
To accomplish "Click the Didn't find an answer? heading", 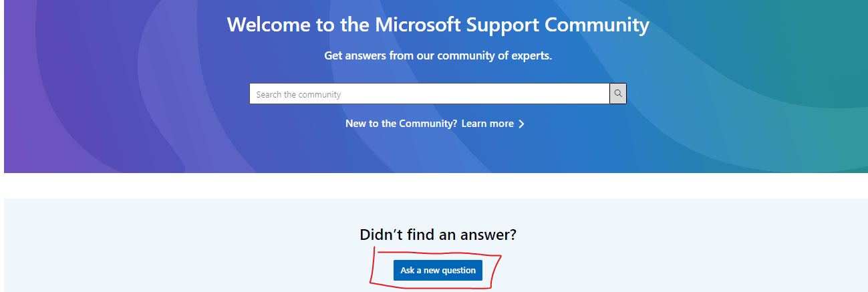I will tap(438, 235).
